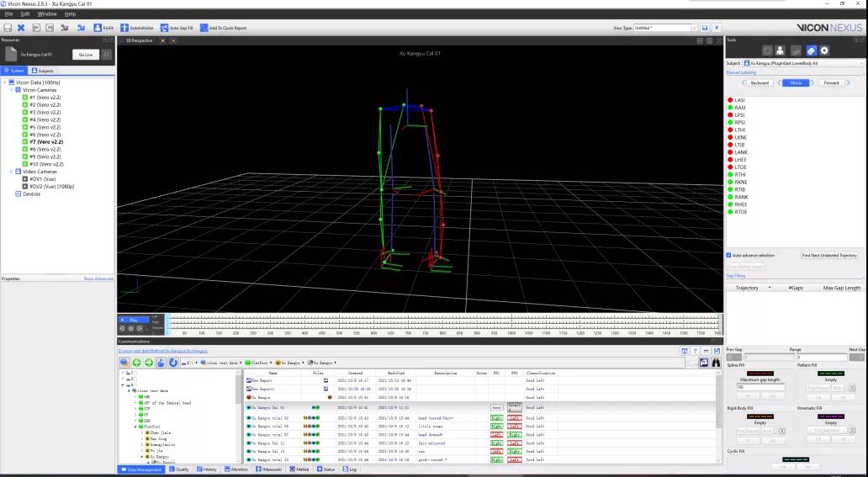
Task: Open the File menu
Action: click(9, 13)
